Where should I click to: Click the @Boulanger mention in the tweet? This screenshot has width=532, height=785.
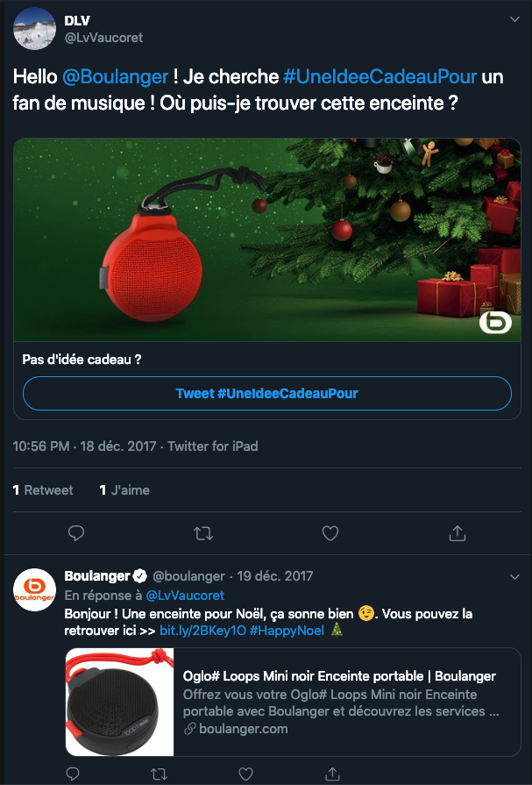115,76
